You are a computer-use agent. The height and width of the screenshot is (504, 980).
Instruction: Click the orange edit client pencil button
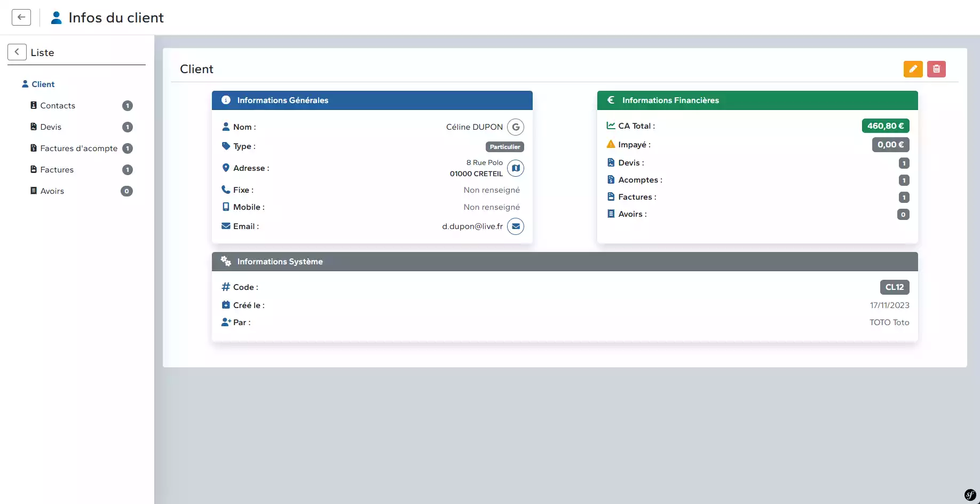pos(913,69)
